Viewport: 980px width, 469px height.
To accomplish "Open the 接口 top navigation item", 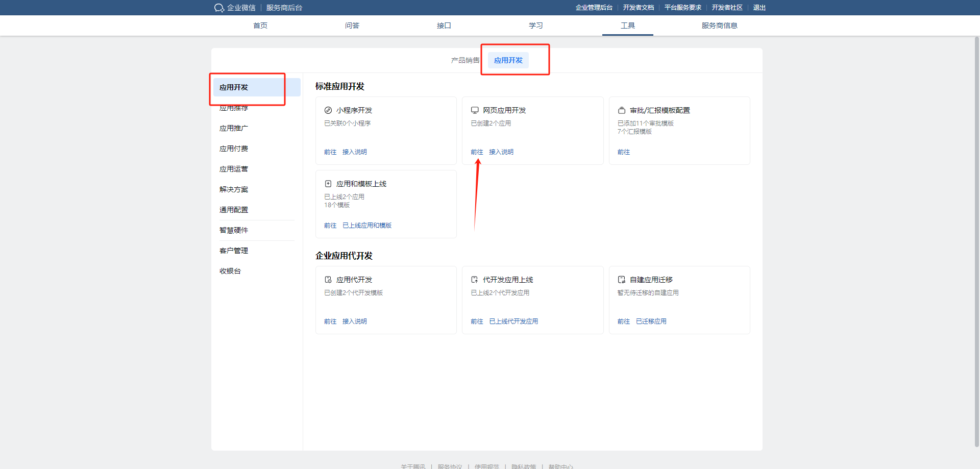I will coord(444,26).
